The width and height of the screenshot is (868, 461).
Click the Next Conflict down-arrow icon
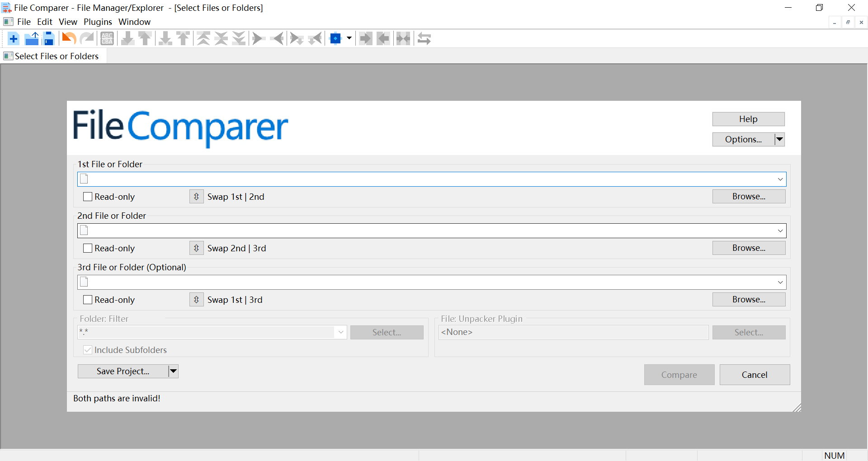pyautogui.click(x=165, y=39)
